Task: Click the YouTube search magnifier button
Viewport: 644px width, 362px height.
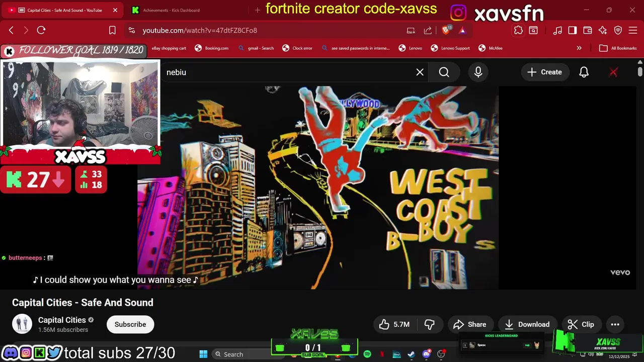Action: [x=444, y=72]
